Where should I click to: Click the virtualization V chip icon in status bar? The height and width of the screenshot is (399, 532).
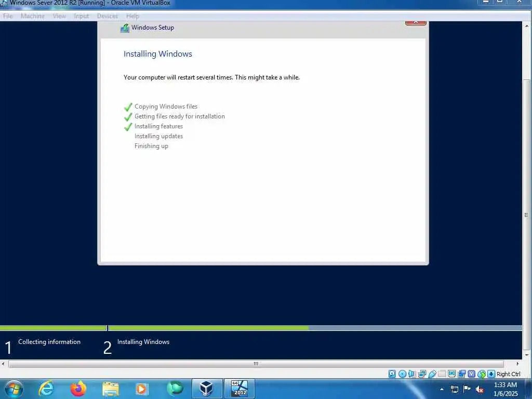point(471,374)
